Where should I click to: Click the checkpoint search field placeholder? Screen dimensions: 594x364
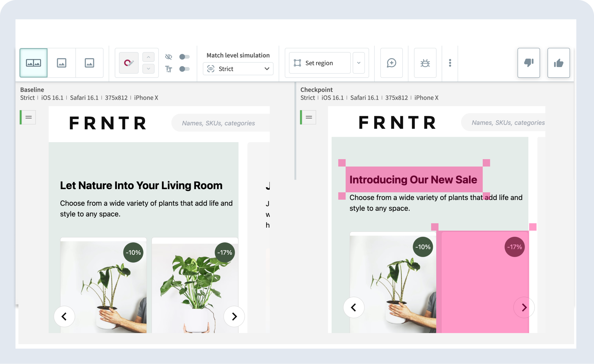(x=508, y=123)
